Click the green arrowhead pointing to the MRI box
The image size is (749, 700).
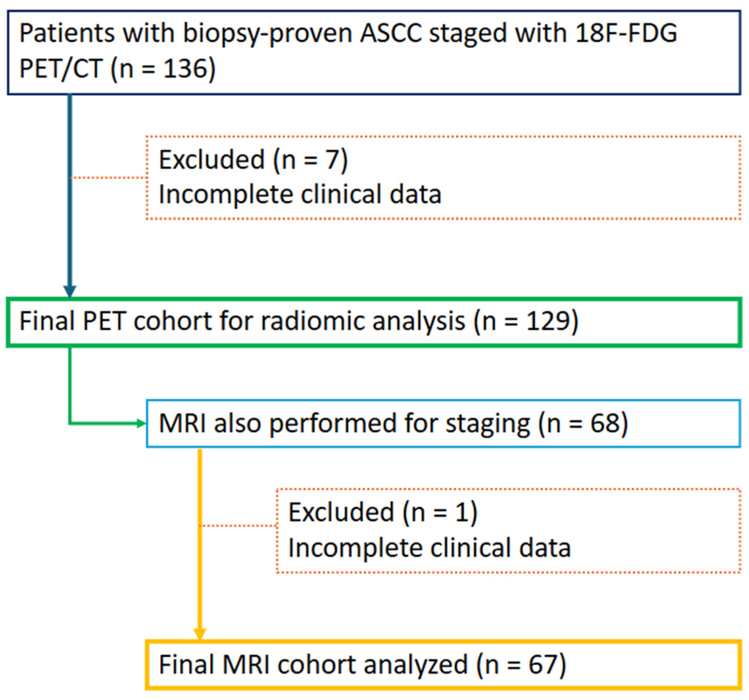(x=141, y=424)
